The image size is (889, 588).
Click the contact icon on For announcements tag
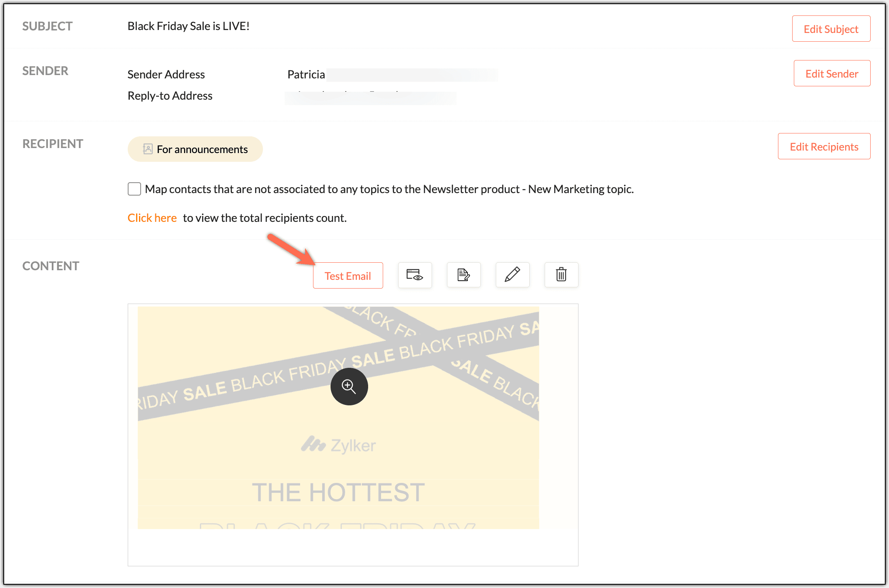tap(147, 149)
